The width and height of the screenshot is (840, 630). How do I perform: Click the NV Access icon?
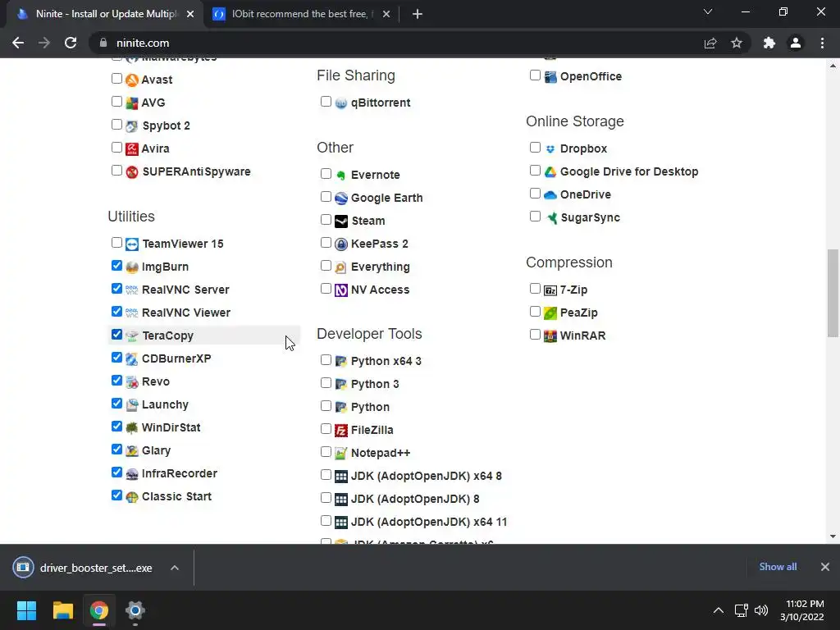[x=341, y=290]
